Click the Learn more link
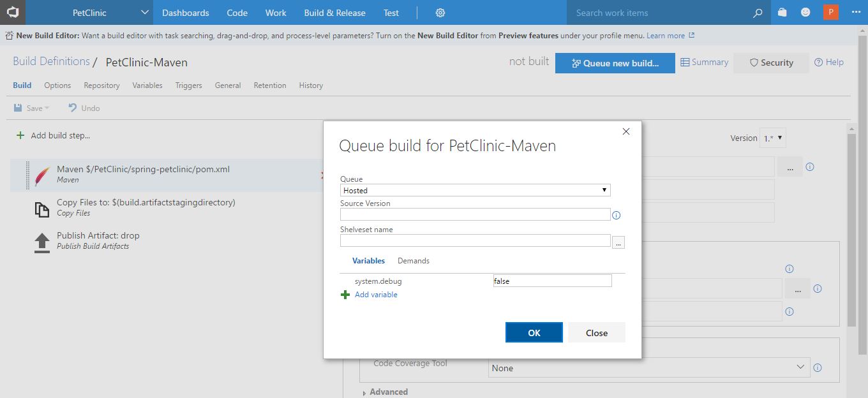 coord(666,36)
